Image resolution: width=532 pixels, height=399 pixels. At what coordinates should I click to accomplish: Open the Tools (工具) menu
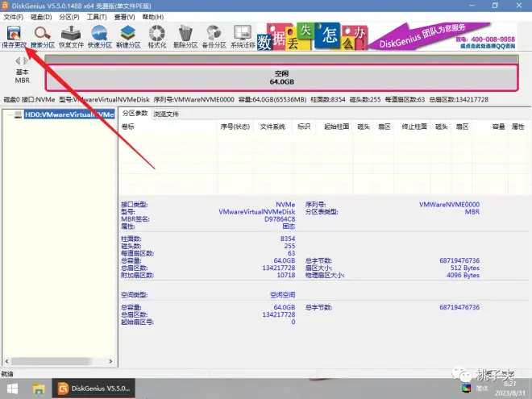tap(97, 17)
